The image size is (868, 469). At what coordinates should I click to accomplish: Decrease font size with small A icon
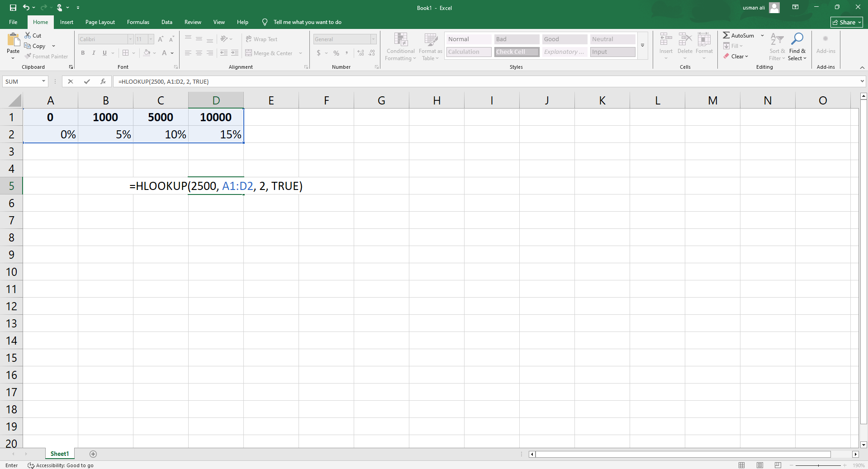pos(171,39)
